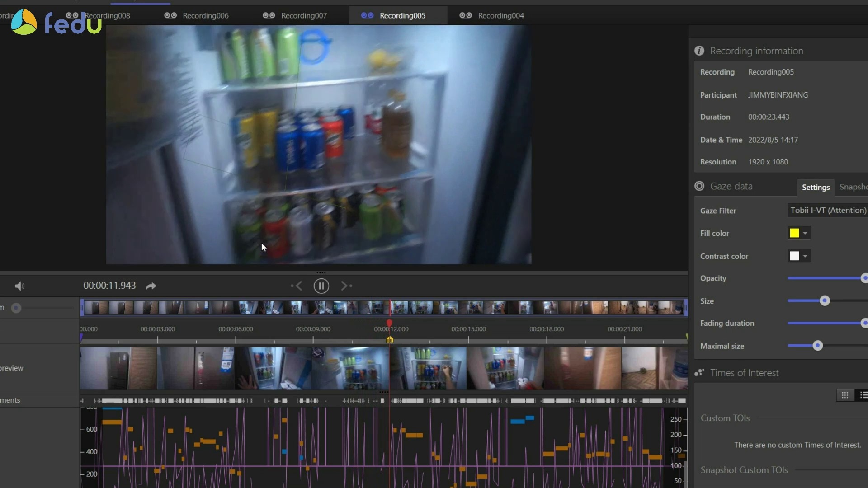Click the Maximal size slider handle
Screen dimensions: 868x488
click(817, 346)
